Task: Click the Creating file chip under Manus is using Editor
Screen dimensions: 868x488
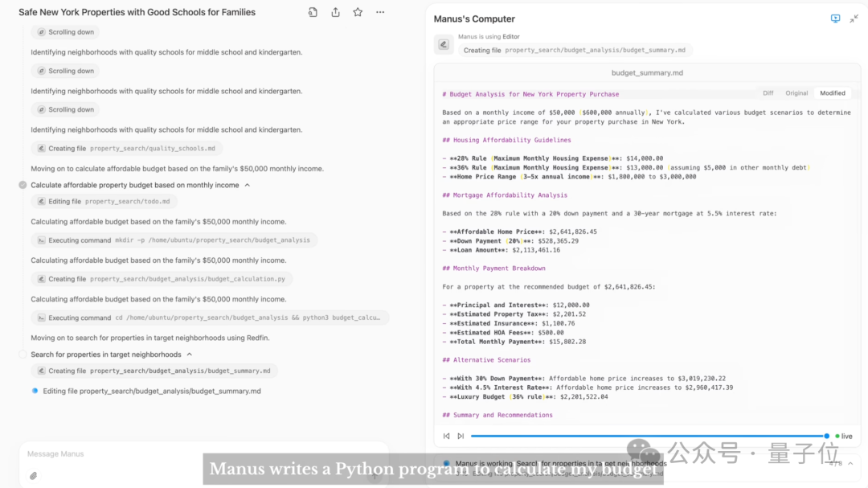Action: pos(575,51)
